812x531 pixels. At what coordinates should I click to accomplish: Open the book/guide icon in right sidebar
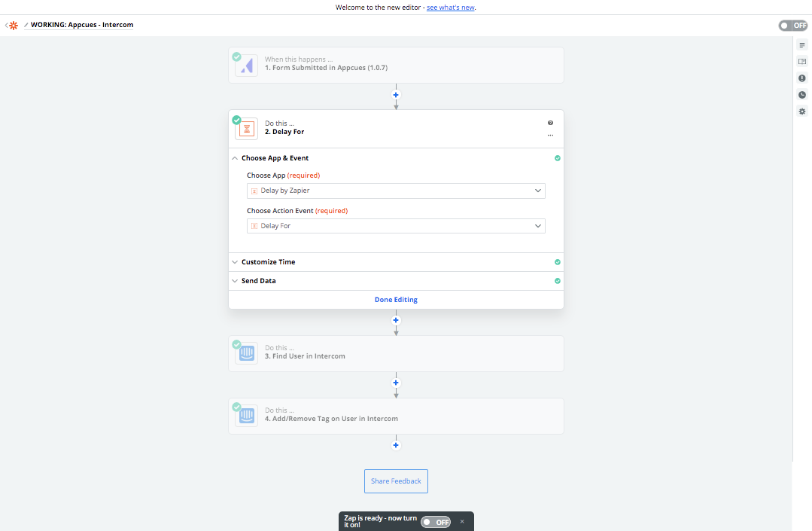tap(802, 62)
